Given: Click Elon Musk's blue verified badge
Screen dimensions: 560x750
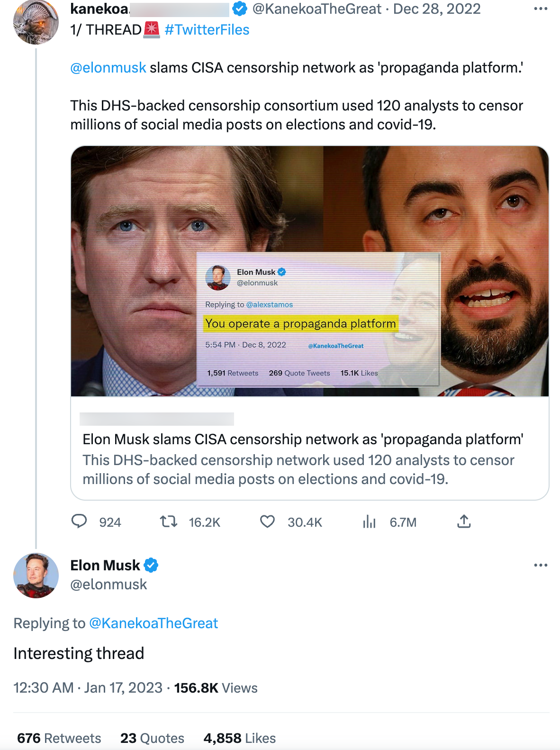Looking at the screenshot, I should 151,565.
